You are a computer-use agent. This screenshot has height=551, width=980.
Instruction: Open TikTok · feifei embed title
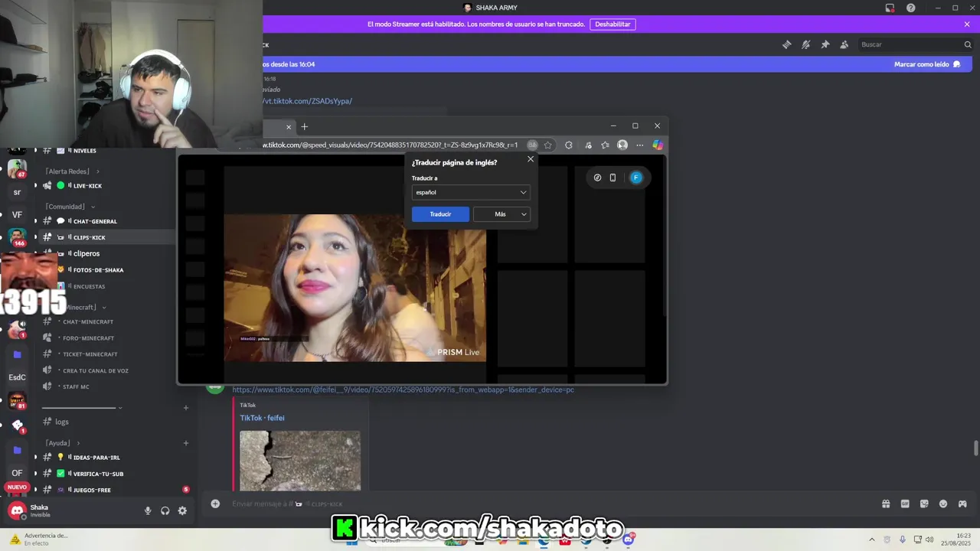click(x=262, y=418)
